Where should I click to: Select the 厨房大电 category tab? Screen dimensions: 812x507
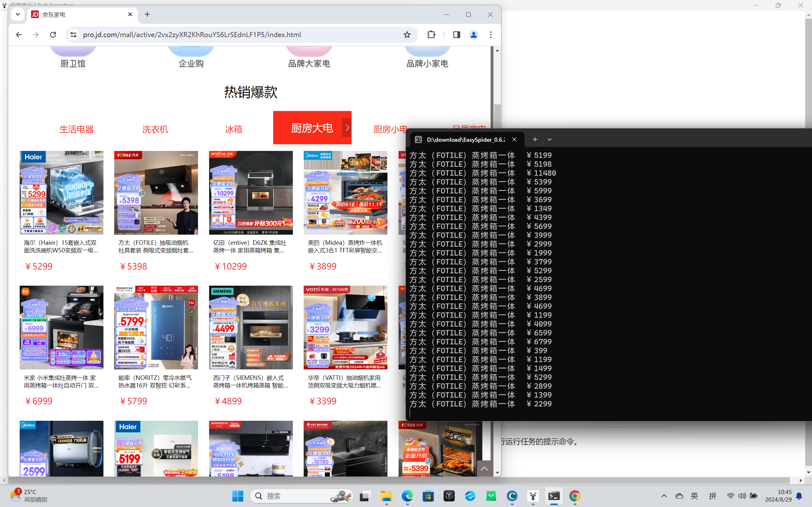(312, 128)
